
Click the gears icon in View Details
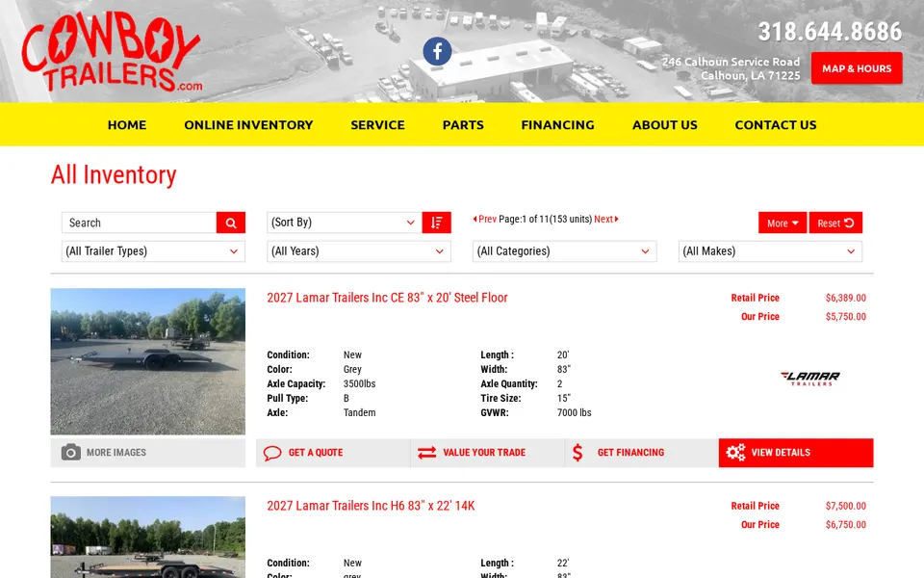tap(735, 453)
